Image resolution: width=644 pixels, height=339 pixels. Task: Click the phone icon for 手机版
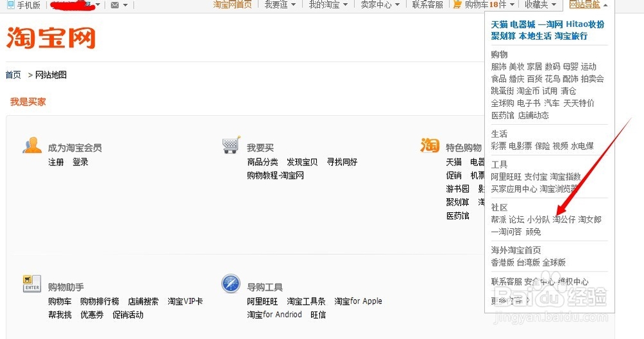pos(11,5)
